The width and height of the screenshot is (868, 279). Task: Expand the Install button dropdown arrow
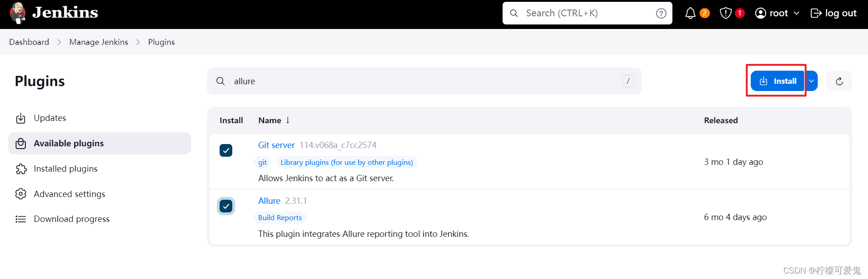(811, 81)
